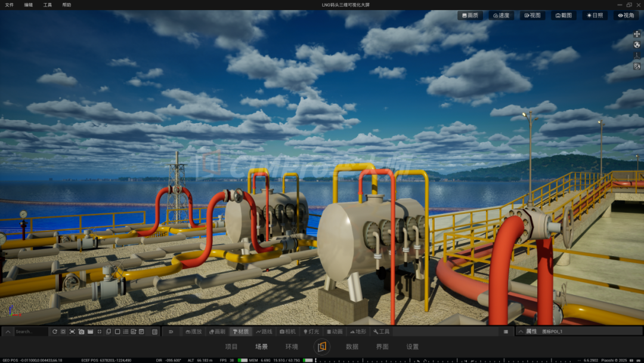
Task: Collapse the 属性 properties panel chevron
Action: (521, 331)
